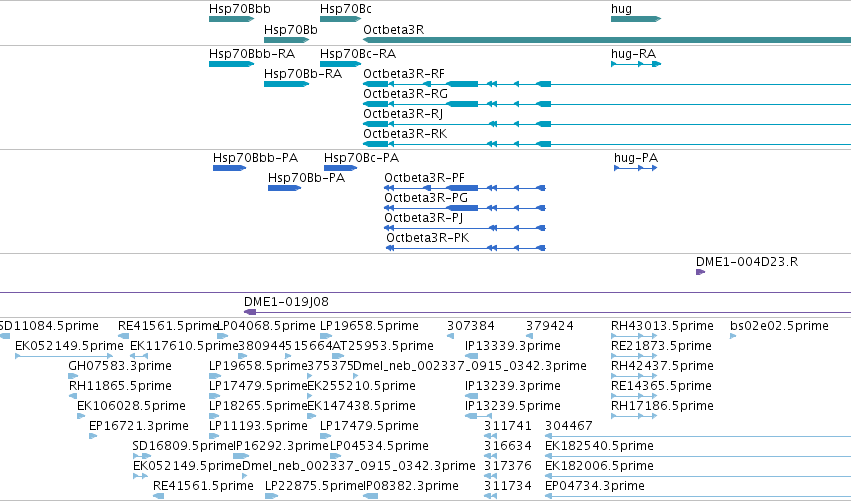Select the 379424 feature label
The width and height of the screenshot is (851, 501).
(549, 326)
